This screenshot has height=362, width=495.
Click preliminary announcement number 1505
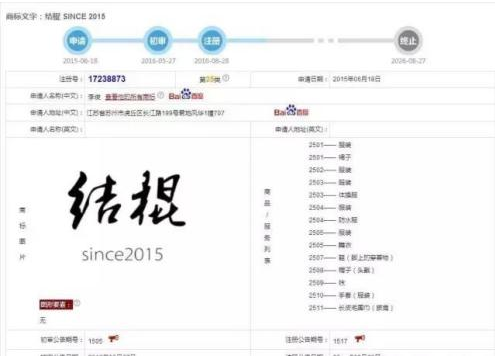95,341
